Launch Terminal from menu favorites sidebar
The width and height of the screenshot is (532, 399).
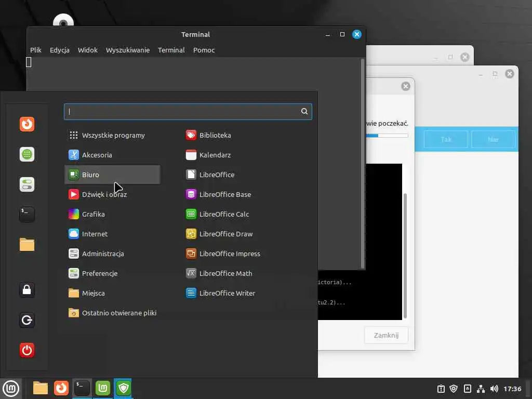(27, 215)
